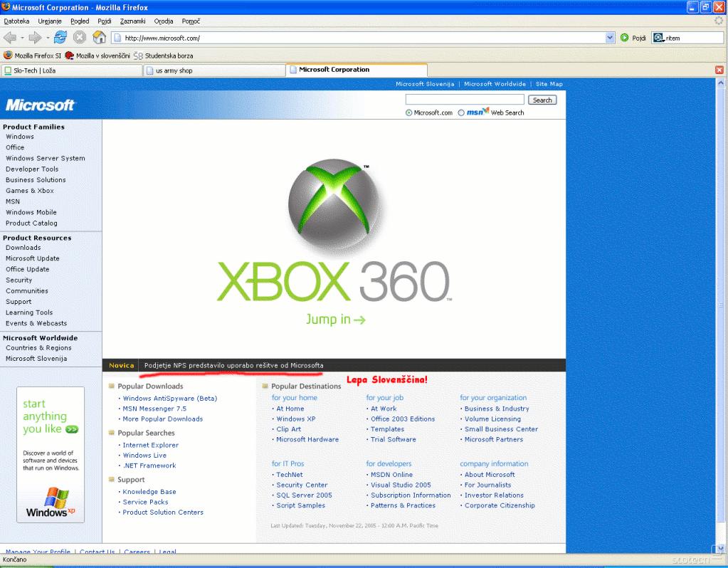Switch to the Slo-Tech | Loža tab
This screenshot has height=568, width=728.
pos(71,70)
